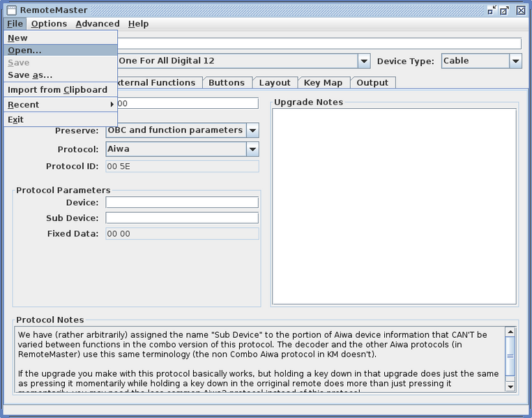Click the window maximize button

coord(505,10)
